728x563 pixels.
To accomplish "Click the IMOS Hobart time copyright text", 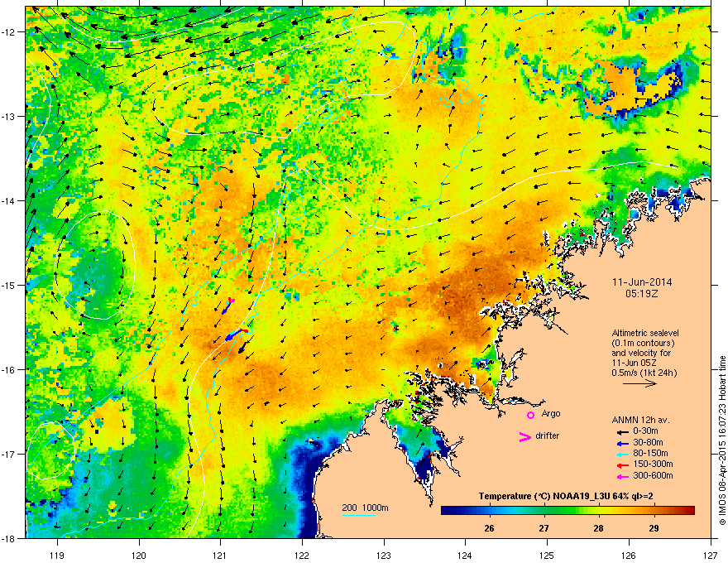I will pyautogui.click(x=722, y=440).
